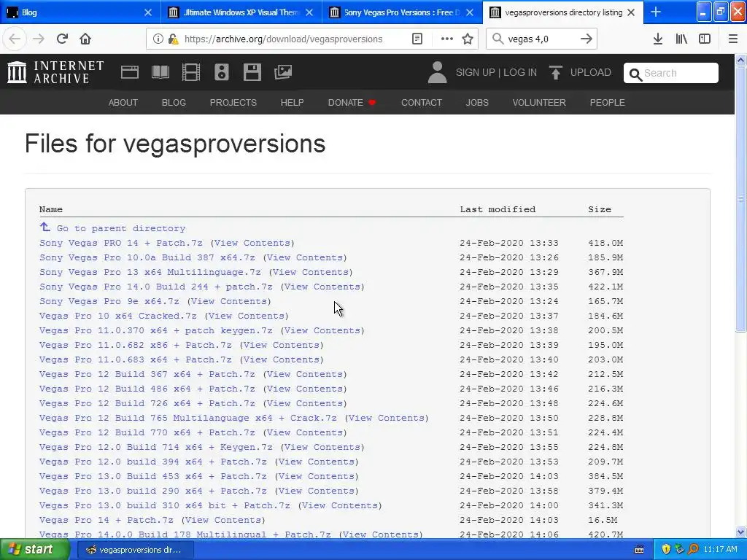Click the page scrollbar up arrow
Screen dimensions: 747x560
point(741,60)
